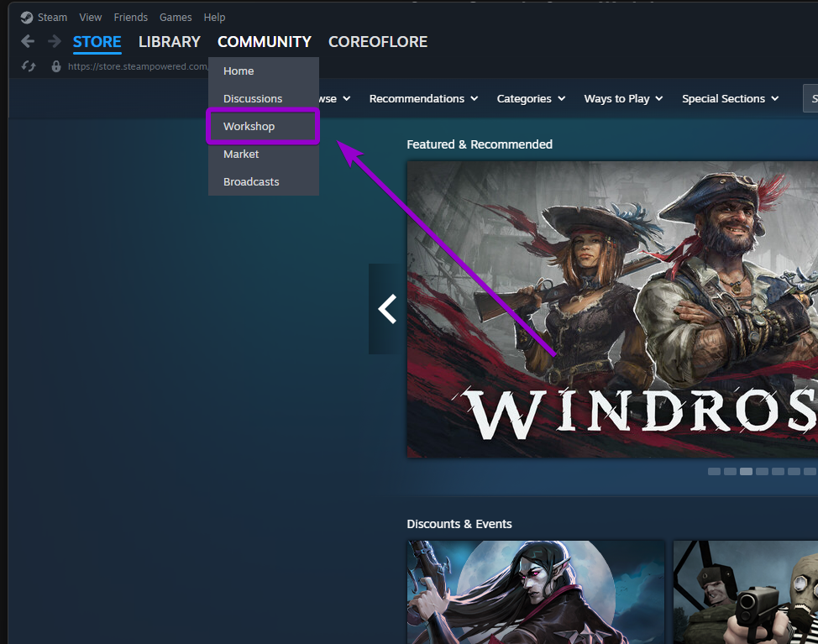Choose Broadcasts from the Community dropdown

pos(264,181)
